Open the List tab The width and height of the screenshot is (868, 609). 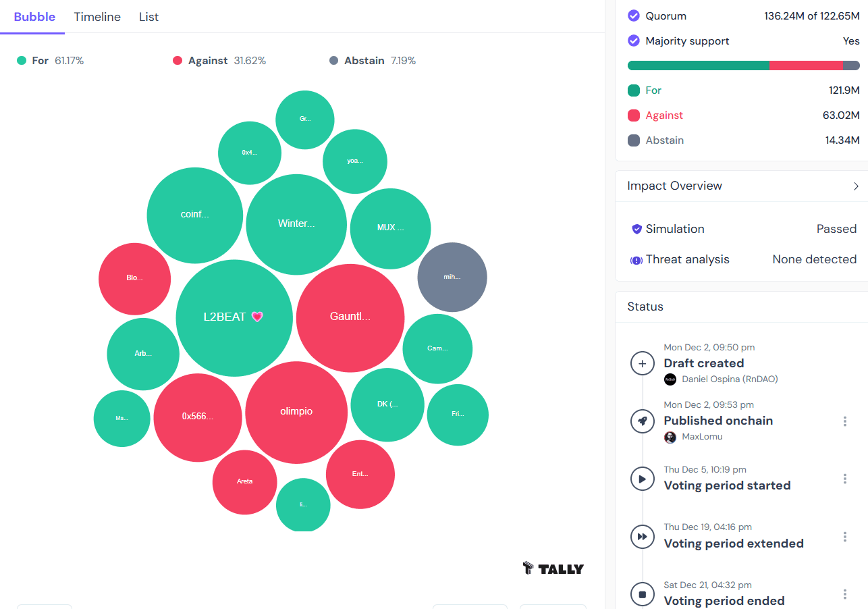click(148, 17)
